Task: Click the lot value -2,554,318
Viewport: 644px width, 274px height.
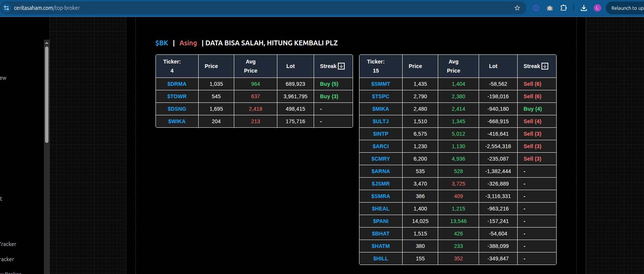Action: point(498,146)
